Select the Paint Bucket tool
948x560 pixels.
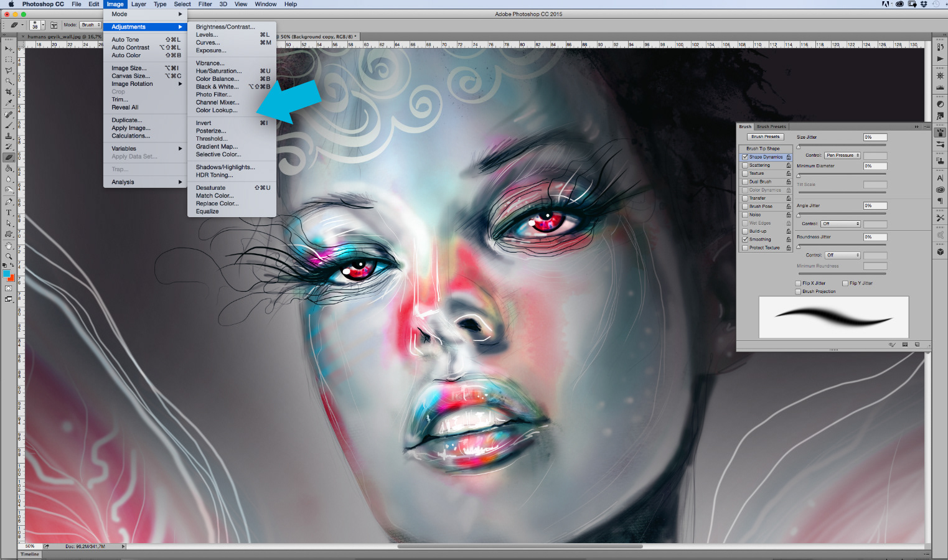coord(9,169)
